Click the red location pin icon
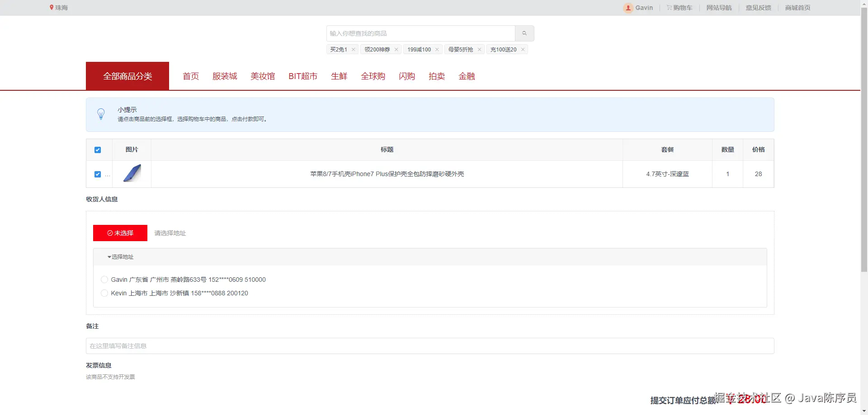The image size is (868, 415). 52,8
